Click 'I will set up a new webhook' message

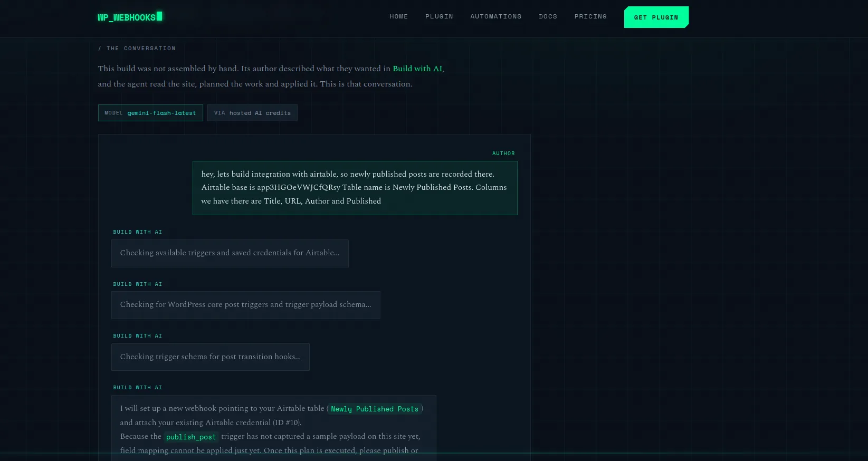click(x=274, y=428)
